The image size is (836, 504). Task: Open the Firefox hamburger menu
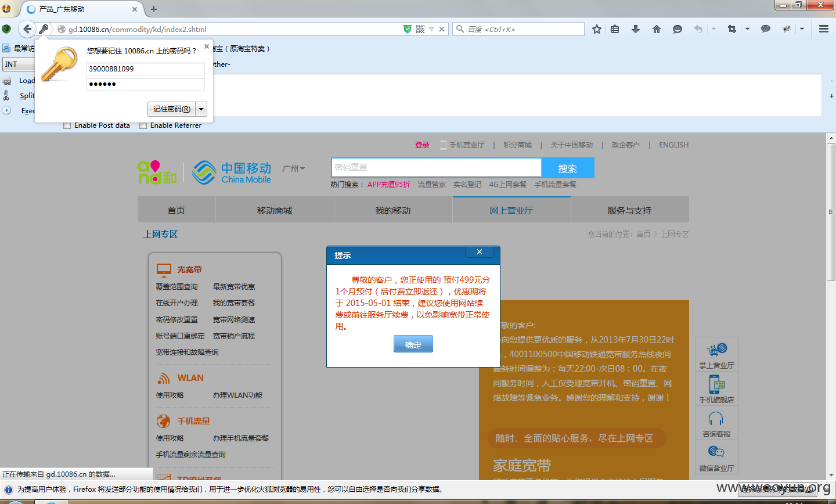point(824,29)
